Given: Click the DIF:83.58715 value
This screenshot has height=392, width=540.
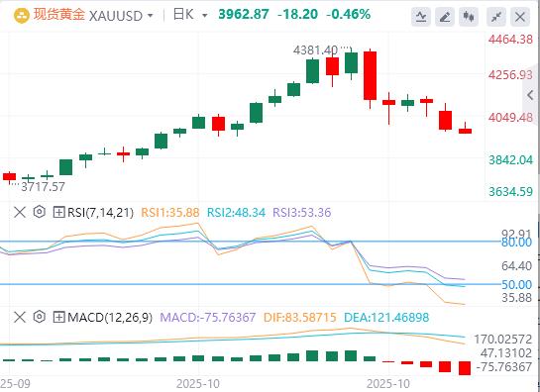Looking at the screenshot, I should [x=299, y=318].
